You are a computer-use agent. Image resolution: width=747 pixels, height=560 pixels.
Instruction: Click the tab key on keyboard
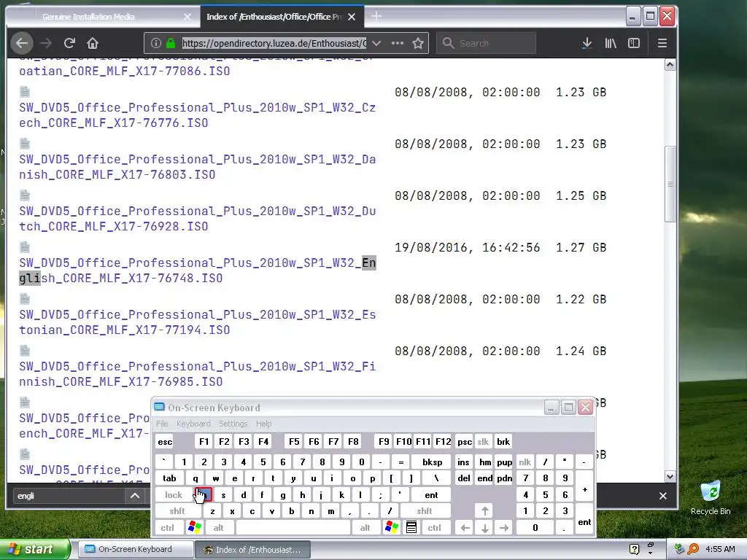pos(169,478)
